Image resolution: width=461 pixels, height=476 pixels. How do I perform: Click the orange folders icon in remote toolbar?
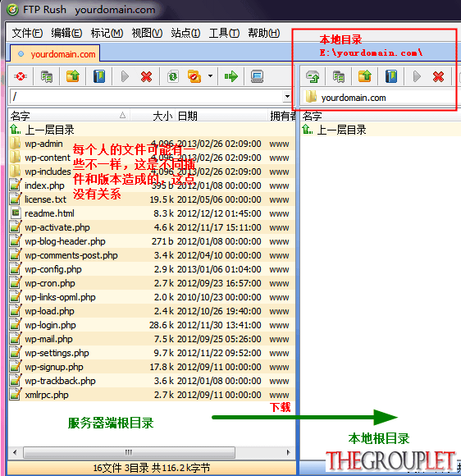coord(194,76)
